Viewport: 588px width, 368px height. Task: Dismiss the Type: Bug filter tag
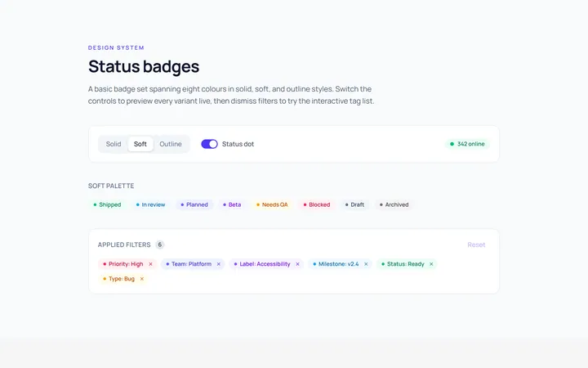(142, 279)
